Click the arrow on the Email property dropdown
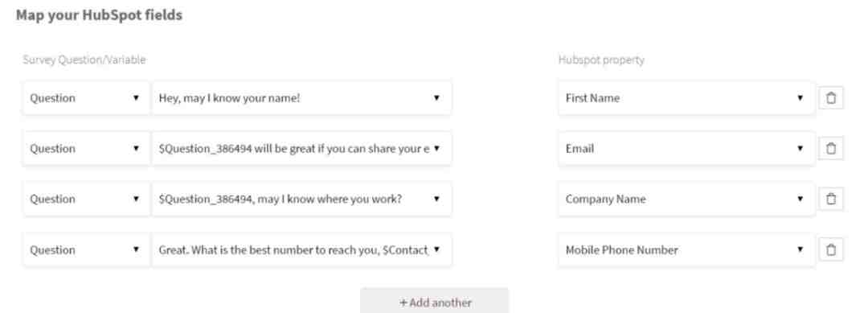Screen dimensions: 868x313 click(x=800, y=149)
